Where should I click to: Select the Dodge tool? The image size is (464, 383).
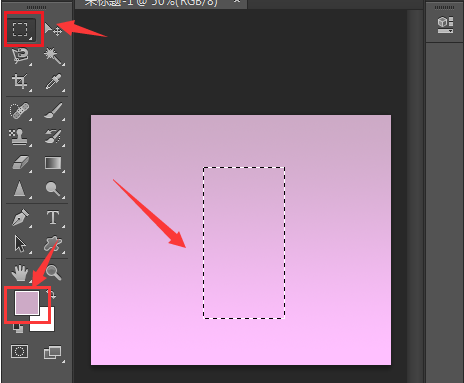[53, 189]
